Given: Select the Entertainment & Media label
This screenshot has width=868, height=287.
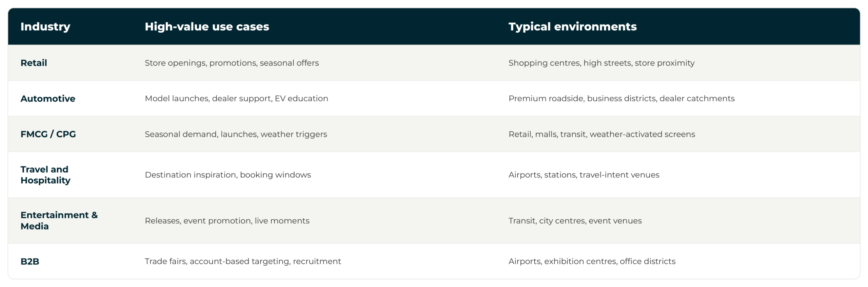Looking at the screenshot, I should tap(59, 220).
